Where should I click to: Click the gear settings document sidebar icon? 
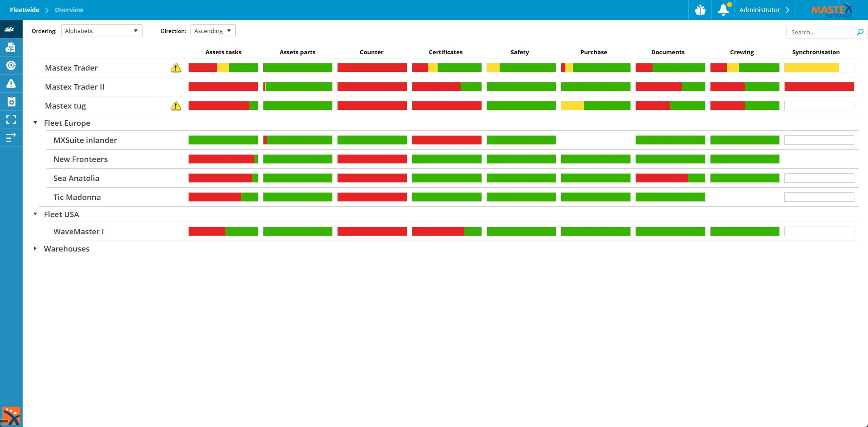point(11,102)
